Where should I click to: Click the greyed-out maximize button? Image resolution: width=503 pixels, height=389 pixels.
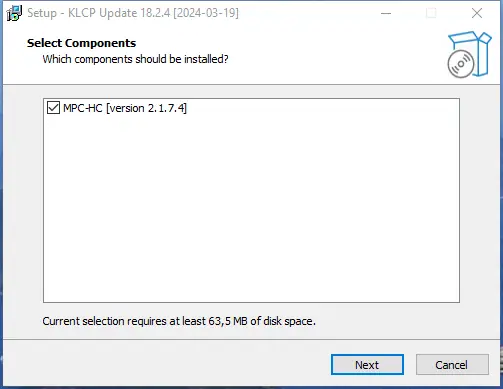431,13
